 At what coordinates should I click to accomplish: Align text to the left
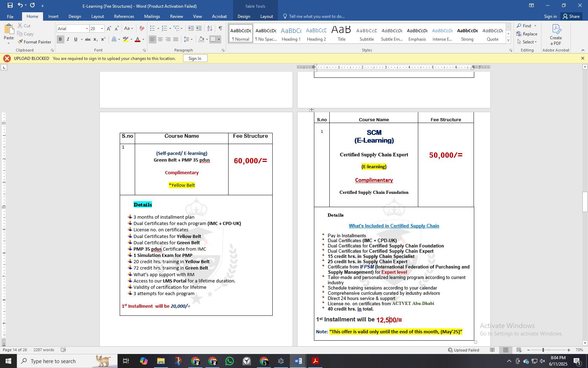click(x=152, y=39)
